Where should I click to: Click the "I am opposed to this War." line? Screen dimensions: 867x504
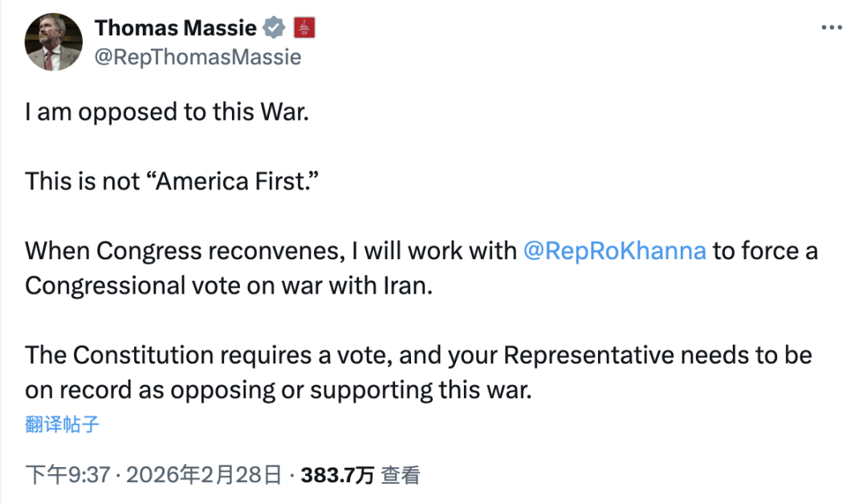(x=166, y=112)
